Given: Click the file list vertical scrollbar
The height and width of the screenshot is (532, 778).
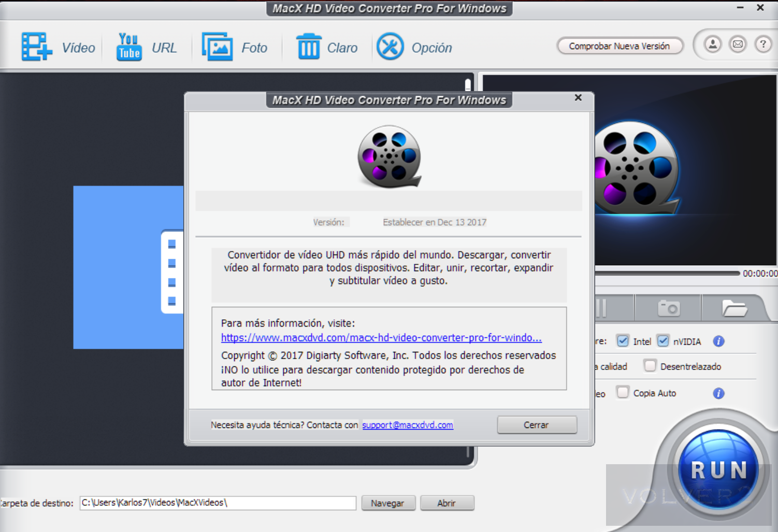Looking at the screenshot, I should coord(468,85).
